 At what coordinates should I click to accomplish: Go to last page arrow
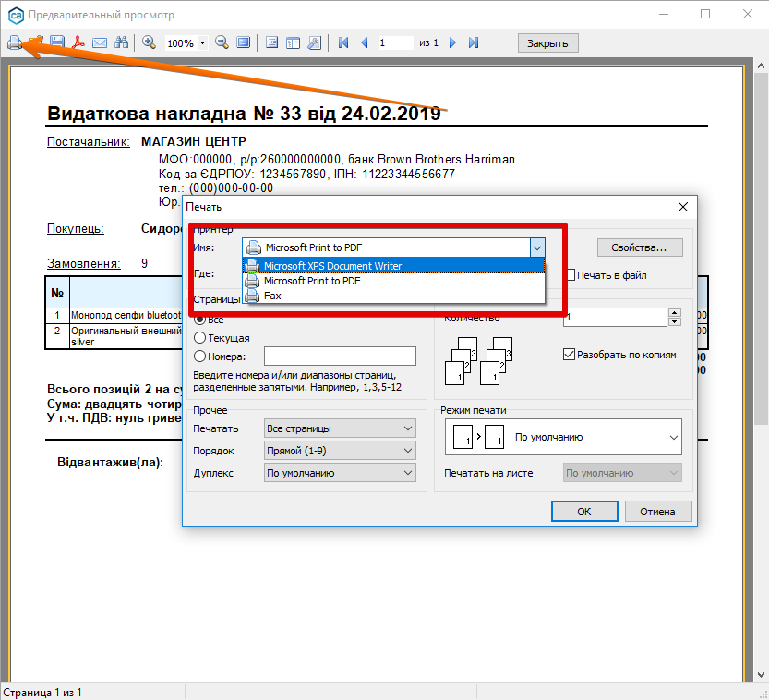pos(474,42)
